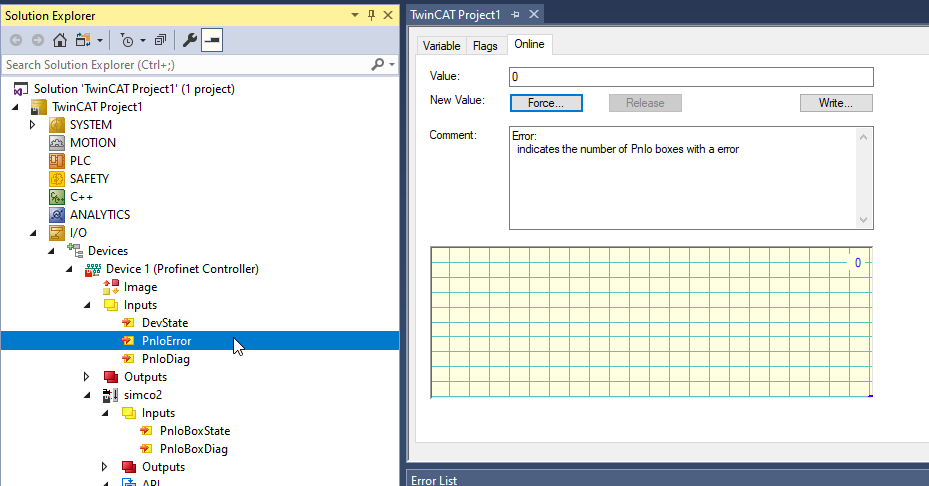Click the SYSTEM node icon
Viewport: 929px width, 486px height.
coord(57,124)
